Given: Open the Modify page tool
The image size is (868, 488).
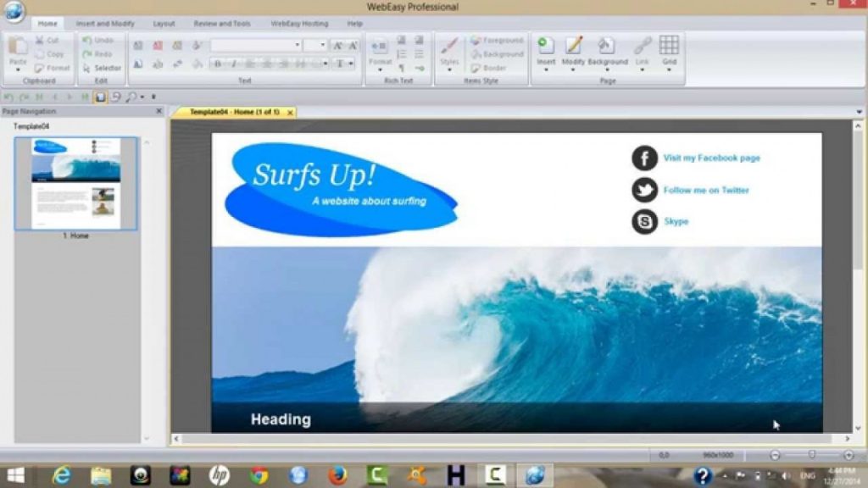Looking at the screenshot, I should pos(573,53).
